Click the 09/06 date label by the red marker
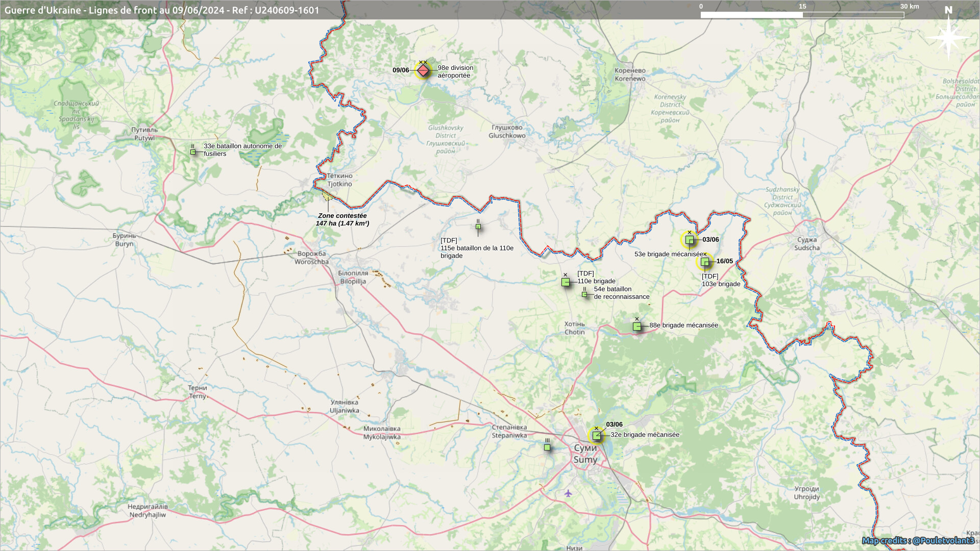 tap(401, 70)
